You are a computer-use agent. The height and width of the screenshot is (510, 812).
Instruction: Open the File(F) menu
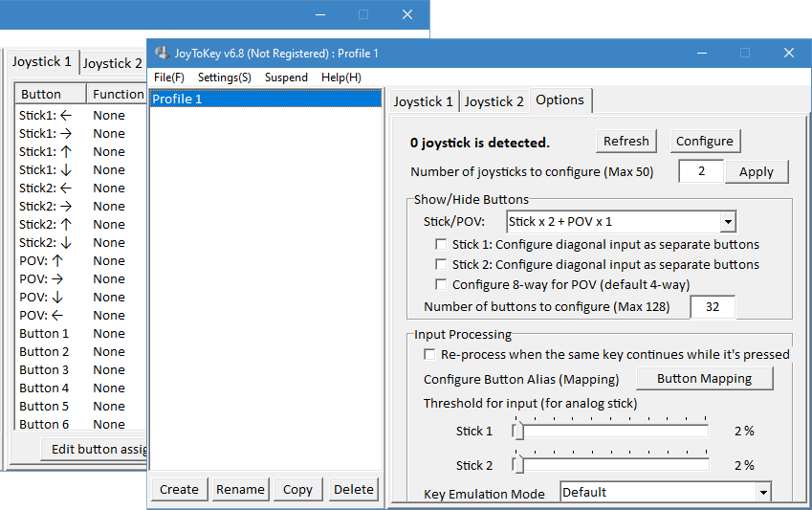coord(169,78)
